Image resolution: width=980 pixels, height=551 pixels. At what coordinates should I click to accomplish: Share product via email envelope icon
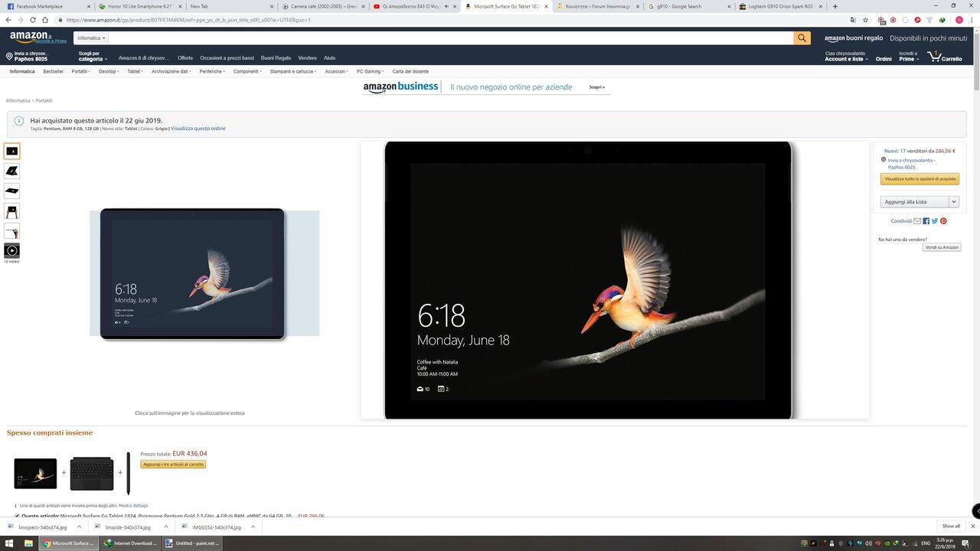tap(917, 221)
